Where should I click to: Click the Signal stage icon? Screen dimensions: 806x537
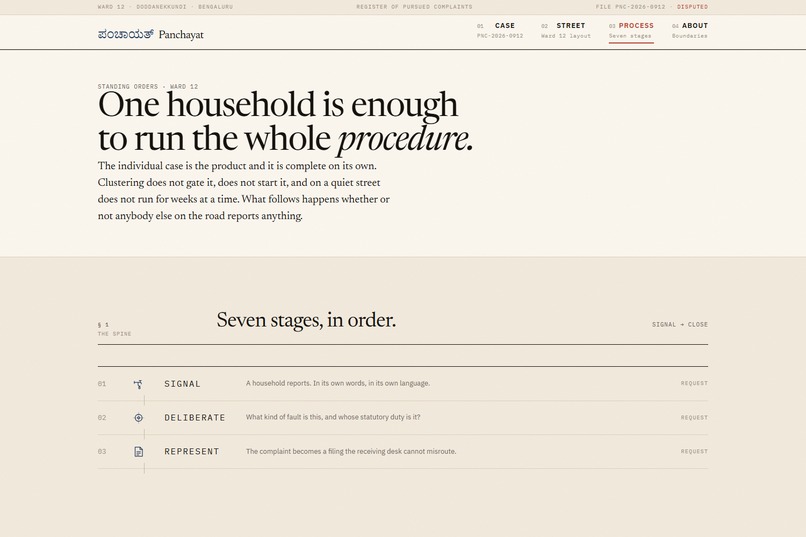point(138,384)
